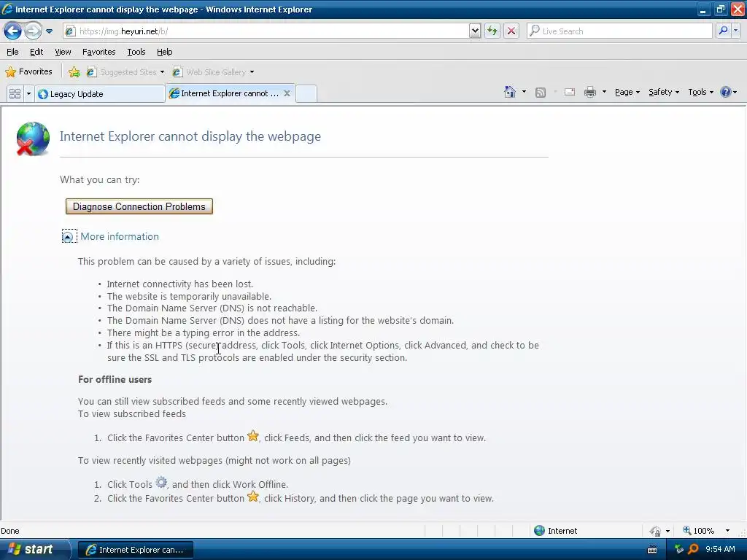Image resolution: width=747 pixels, height=560 pixels.
Task: Open the Help question mark icon
Action: point(726,92)
